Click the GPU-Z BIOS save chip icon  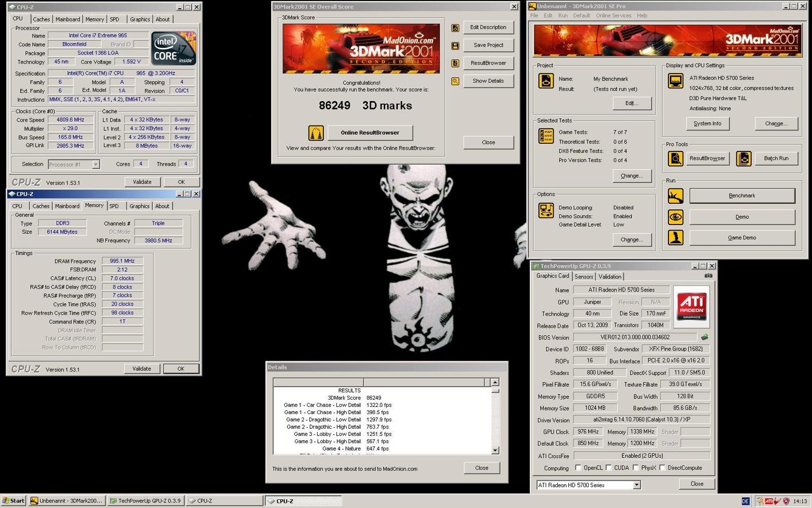pyautogui.click(x=704, y=337)
